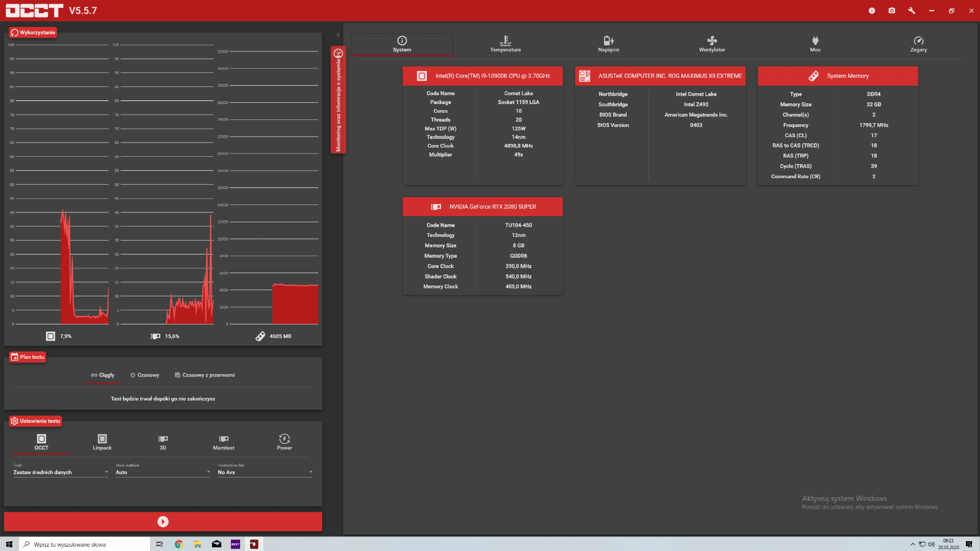
Task: Select the Ciągły continuous test plan
Action: 103,375
